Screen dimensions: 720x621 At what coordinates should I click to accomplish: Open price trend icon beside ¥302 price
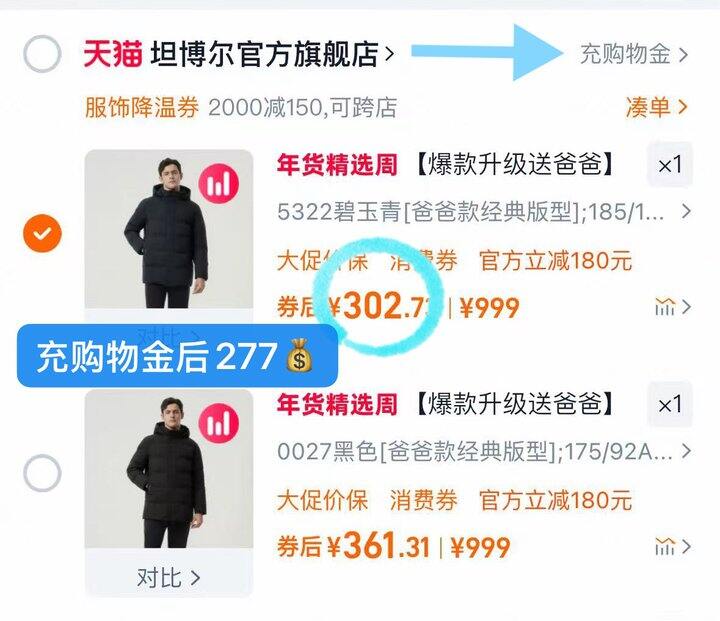(x=673, y=307)
